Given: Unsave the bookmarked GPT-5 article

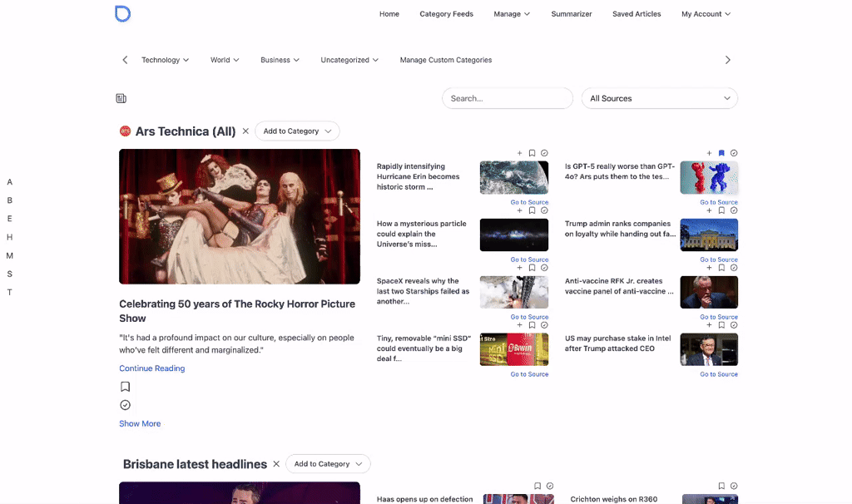Looking at the screenshot, I should tap(721, 153).
